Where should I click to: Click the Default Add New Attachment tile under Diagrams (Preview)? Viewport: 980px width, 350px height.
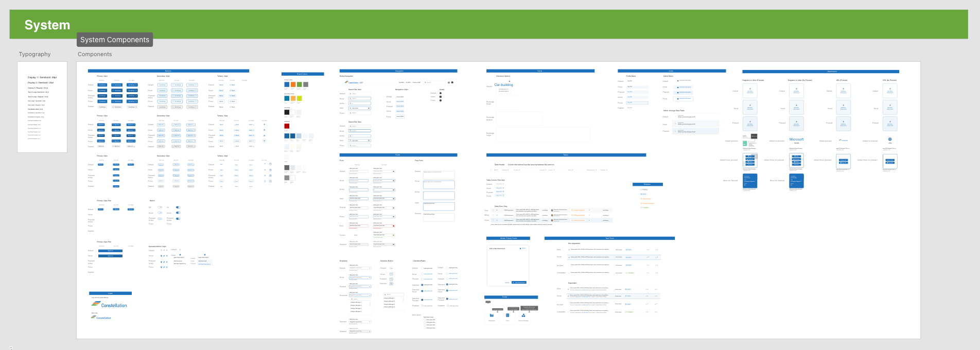pos(750,91)
